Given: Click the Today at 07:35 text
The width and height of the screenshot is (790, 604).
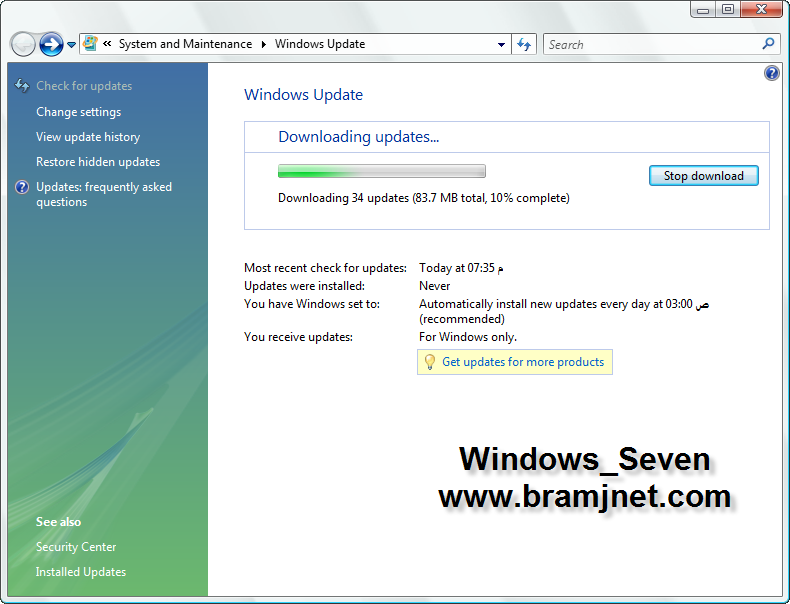Looking at the screenshot, I should click(x=461, y=268).
